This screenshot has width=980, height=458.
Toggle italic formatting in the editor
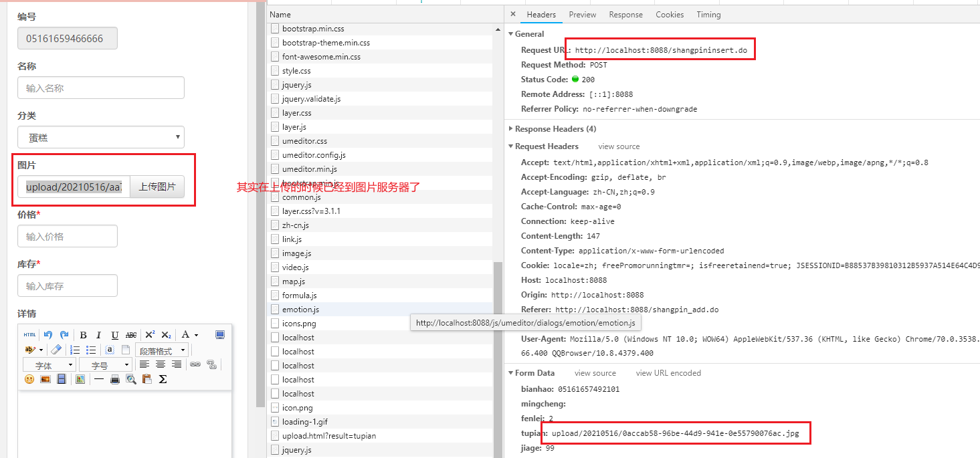click(x=98, y=335)
